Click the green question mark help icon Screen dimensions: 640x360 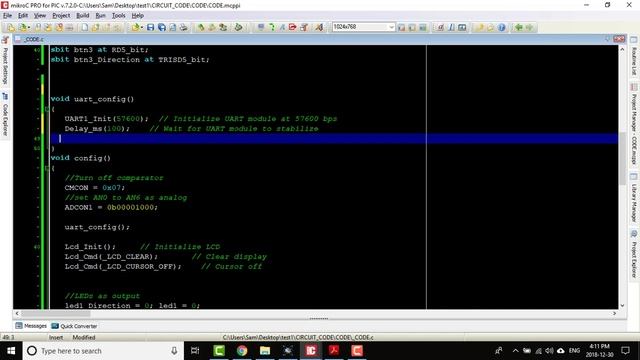click(x=271, y=27)
